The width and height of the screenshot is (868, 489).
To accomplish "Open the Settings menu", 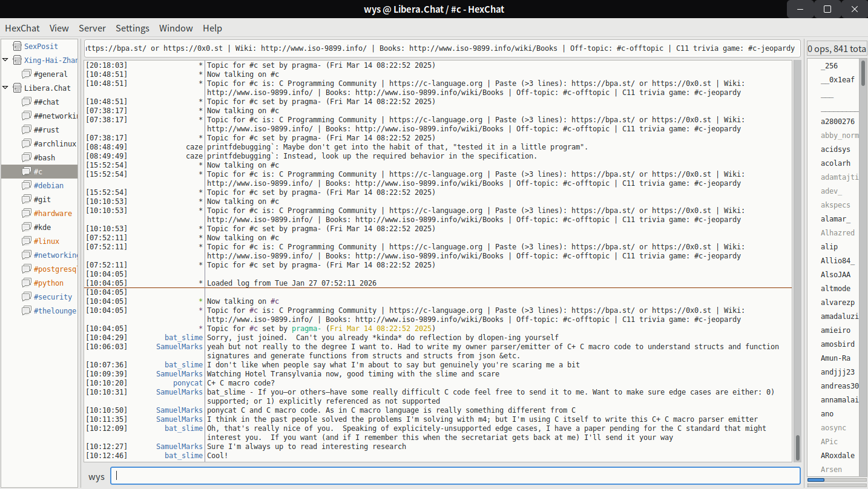I will pyautogui.click(x=132, y=28).
